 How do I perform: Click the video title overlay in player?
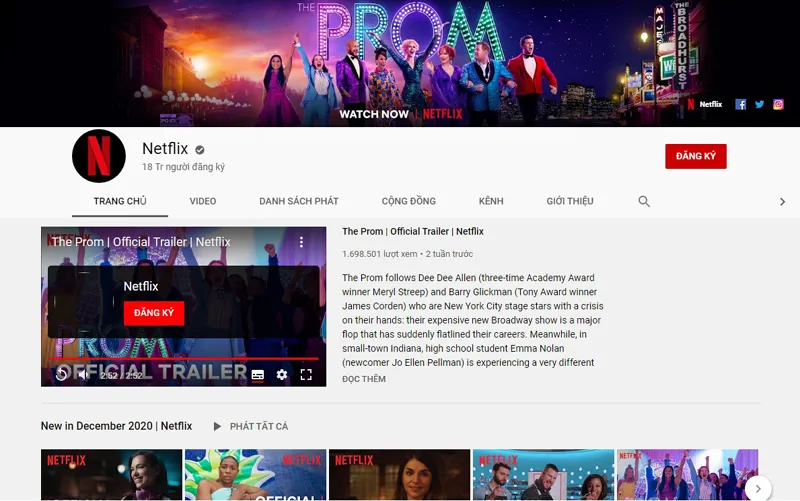[x=141, y=242]
